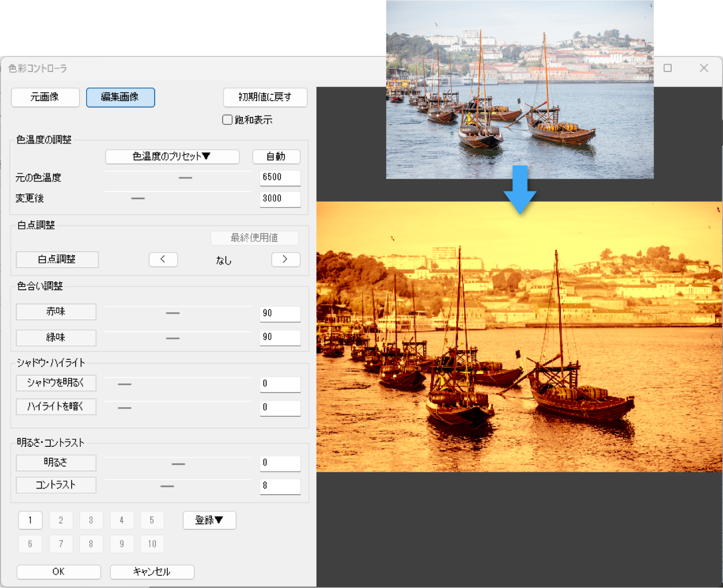Open the 登録 dropdown menu
The image size is (723, 588).
209,520
